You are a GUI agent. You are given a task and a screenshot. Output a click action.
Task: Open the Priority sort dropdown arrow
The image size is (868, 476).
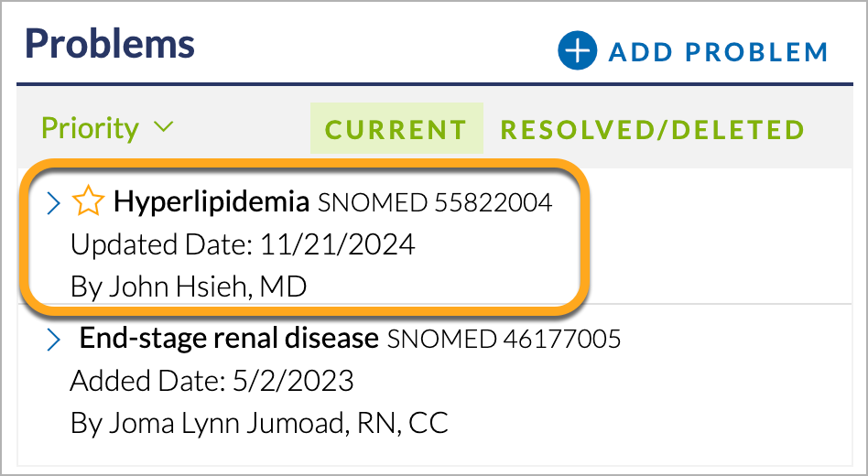[163, 127]
